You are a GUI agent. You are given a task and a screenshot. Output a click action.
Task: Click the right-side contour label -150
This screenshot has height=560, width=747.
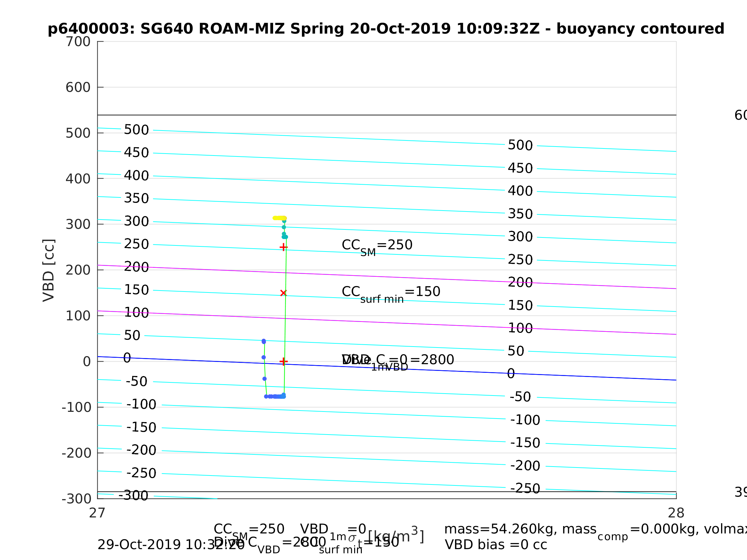pyautogui.click(x=525, y=443)
